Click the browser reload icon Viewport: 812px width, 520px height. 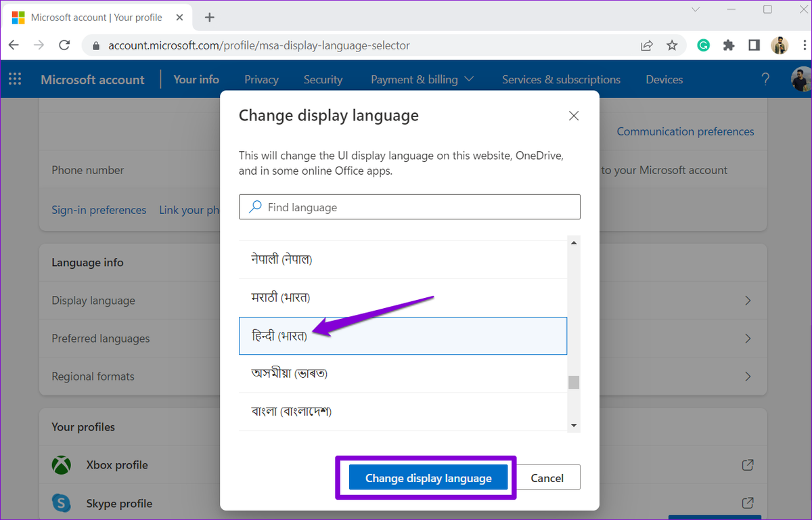(64, 45)
